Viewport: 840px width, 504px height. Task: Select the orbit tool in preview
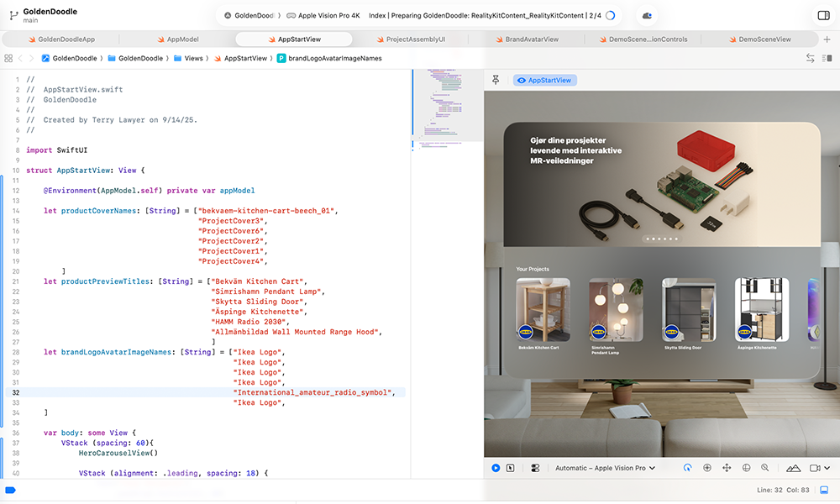[746, 468]
